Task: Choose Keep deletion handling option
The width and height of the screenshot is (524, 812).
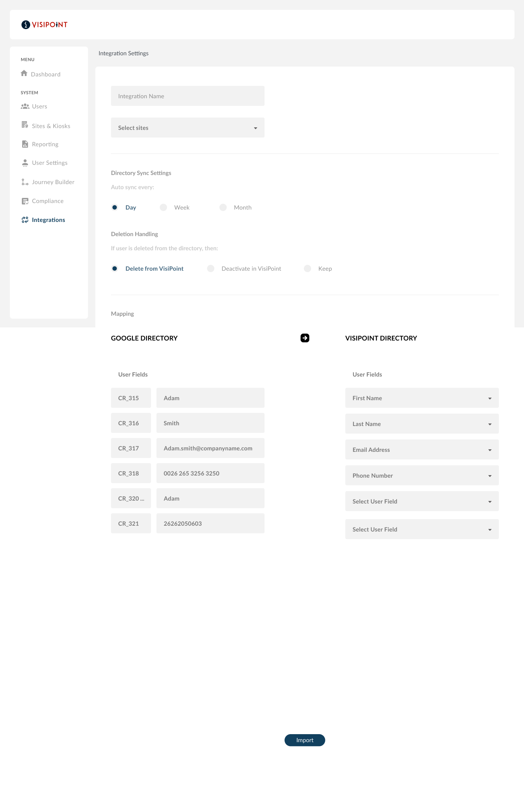Action: tap(307, 268)
